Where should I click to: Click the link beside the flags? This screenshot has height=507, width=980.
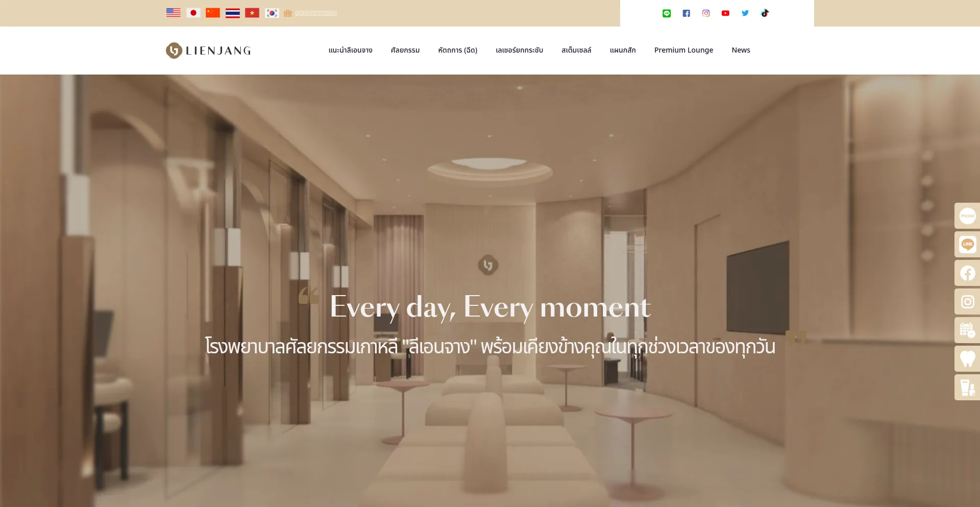pos(311,13)
